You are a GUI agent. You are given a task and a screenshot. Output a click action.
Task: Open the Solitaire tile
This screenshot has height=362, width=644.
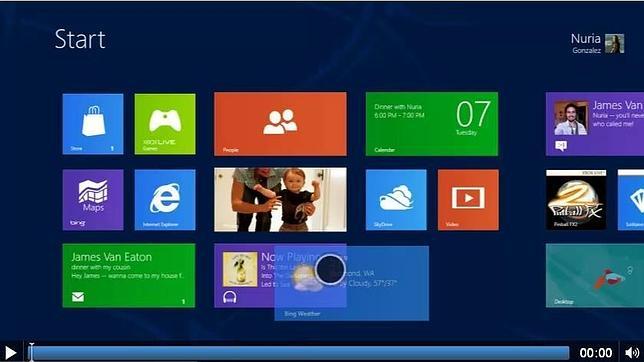tap(631, 200)
